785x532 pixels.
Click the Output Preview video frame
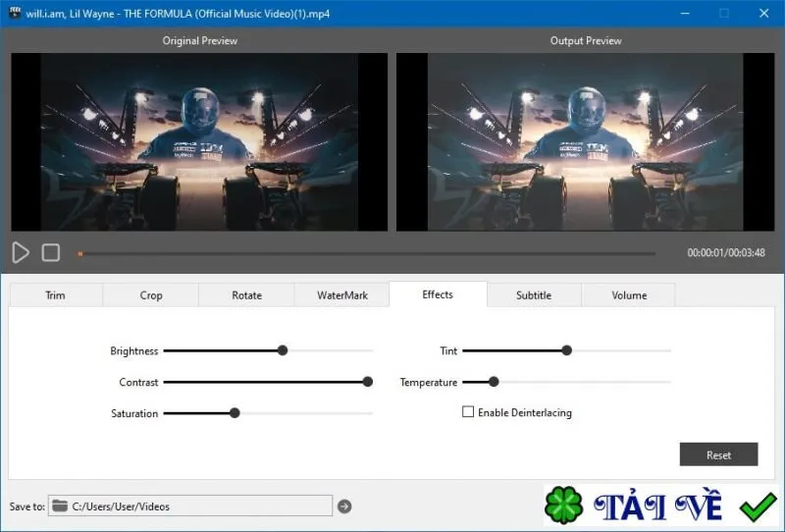point(585,141)
